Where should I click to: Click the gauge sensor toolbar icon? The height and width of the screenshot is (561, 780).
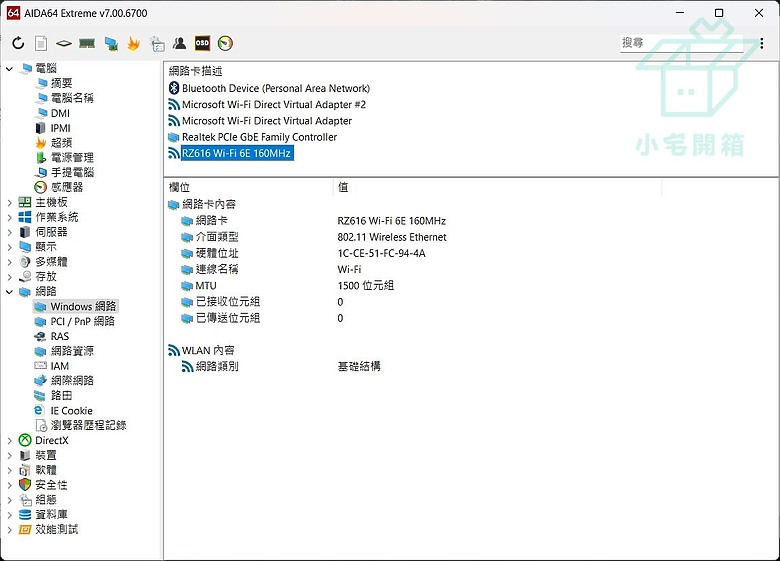pyautogui.click(x=225, y=43)
